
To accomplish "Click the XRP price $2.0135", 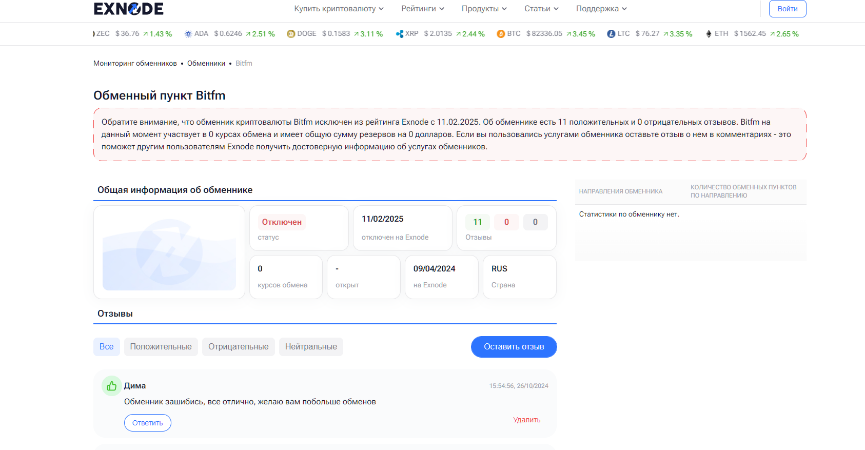I will [x=438, y=34].
